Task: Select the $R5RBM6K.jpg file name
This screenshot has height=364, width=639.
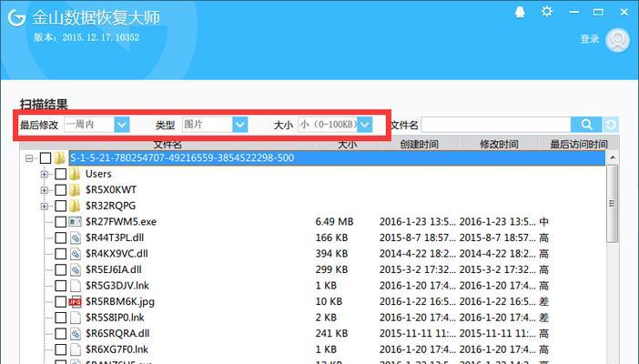Action: (120, 301)
